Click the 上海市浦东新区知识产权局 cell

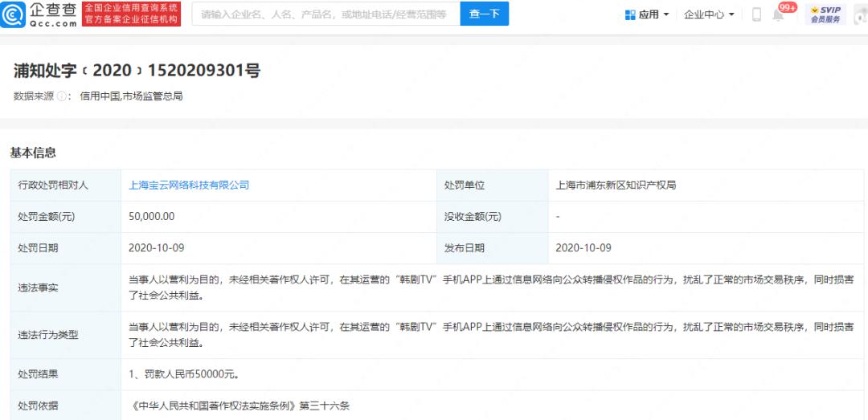[616, 185]
